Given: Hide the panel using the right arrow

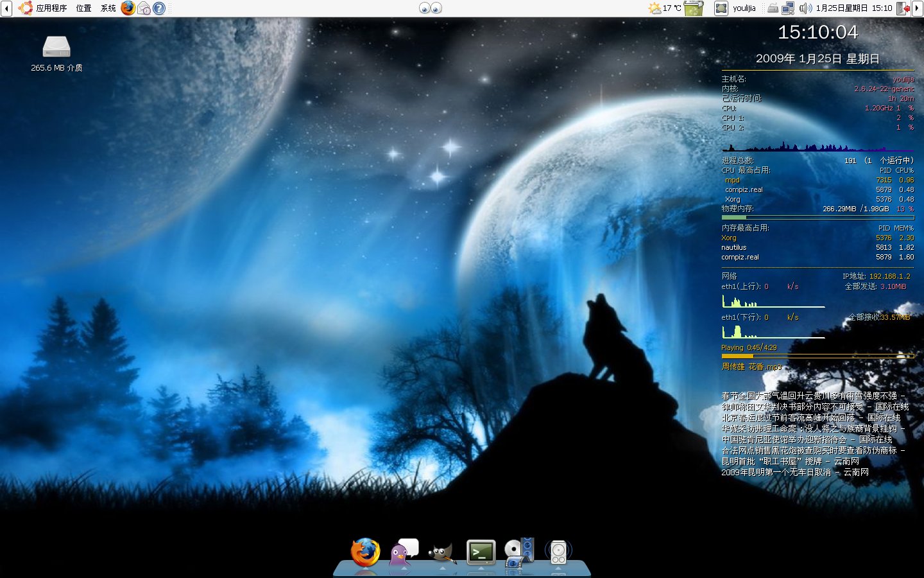Looking at the screenshot, I should pyautogui.click(x=918, y=8).
